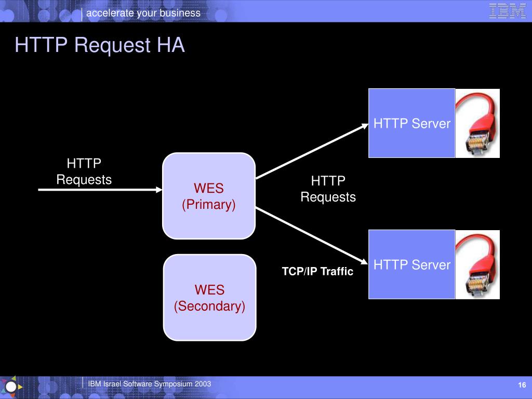The image size is (532, 399).
Task: Click HTTP Requests label between the arrows
Action: tap(328, 189)
